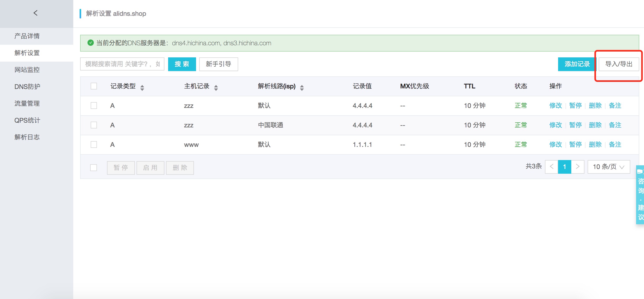
Task: Click the bulk 删除 button
Action: (x=180, y=168)
